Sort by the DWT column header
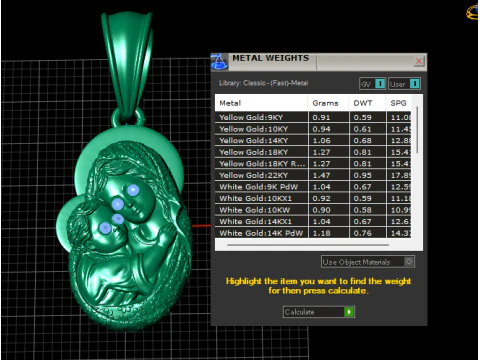The height and width of the screenshot is (360, 480). click(367, 103)
